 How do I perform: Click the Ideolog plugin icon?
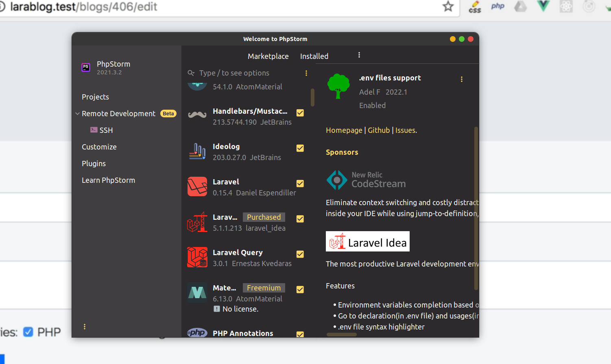197,151
